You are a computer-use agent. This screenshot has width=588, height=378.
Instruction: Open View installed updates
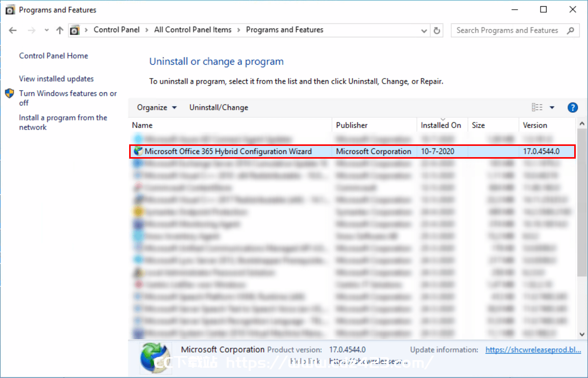tap(56, 79)
